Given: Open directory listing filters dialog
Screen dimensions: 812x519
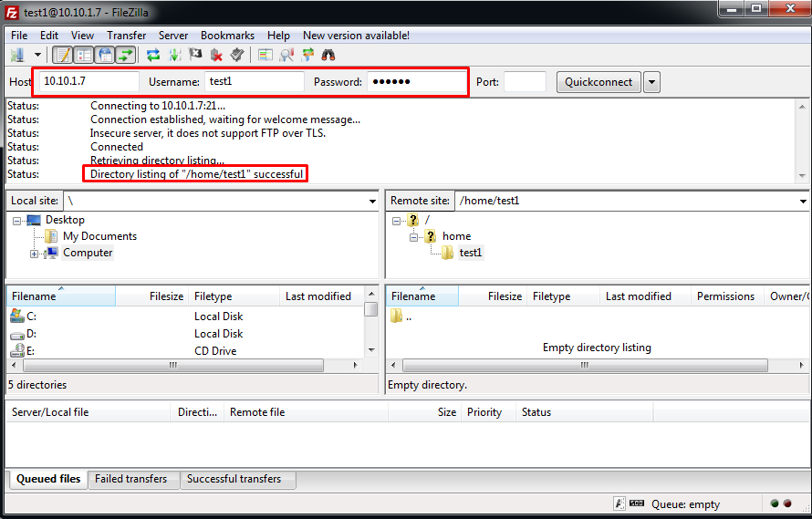Looking at the screenshot, I should [265, 55].
